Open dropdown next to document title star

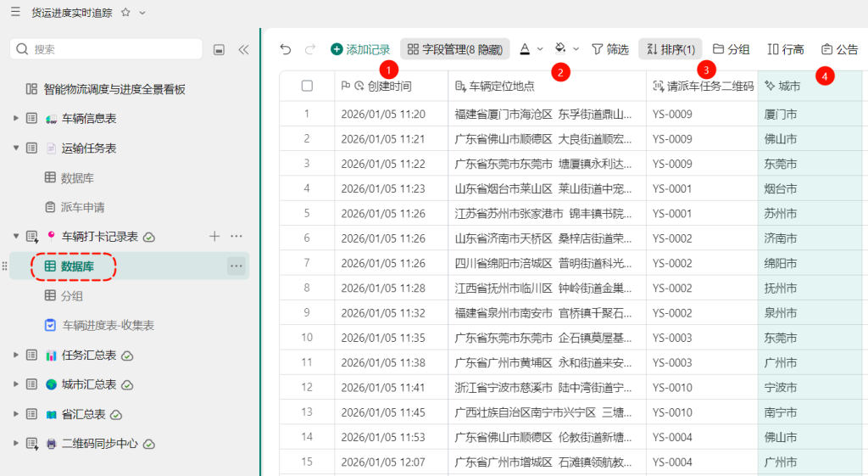[x=142, y=12]
